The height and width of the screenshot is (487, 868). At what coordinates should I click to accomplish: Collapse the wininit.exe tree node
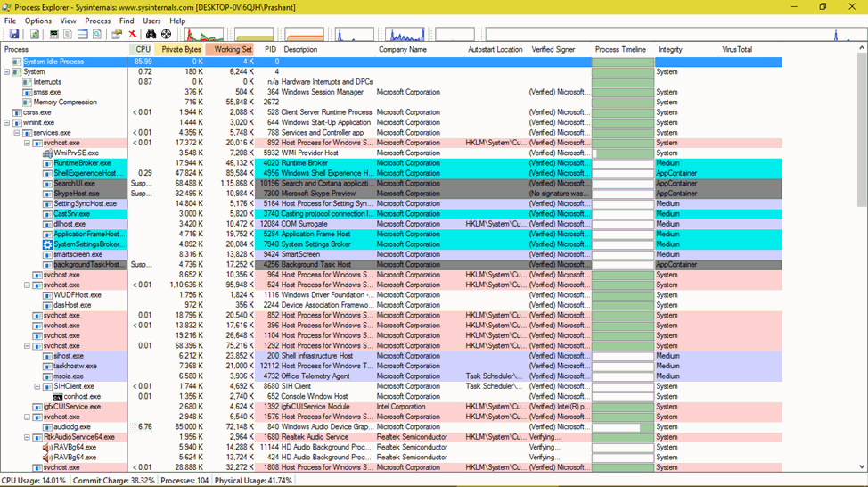7,123
